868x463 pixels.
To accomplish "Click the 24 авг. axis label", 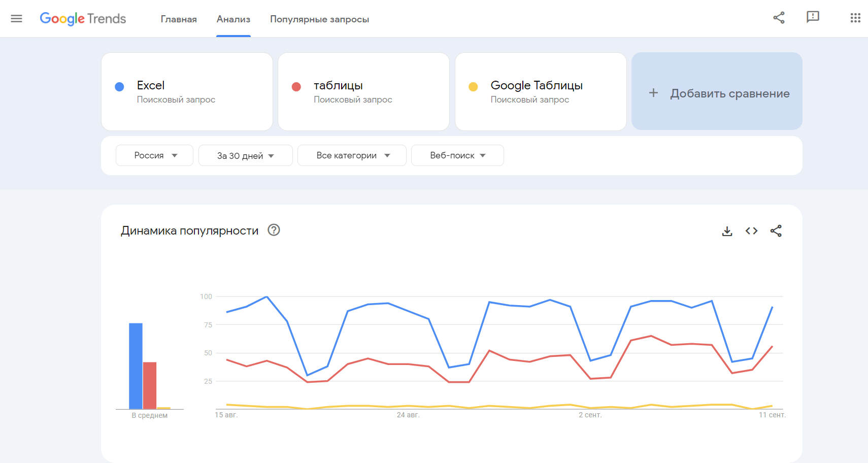I will [408, 415].
